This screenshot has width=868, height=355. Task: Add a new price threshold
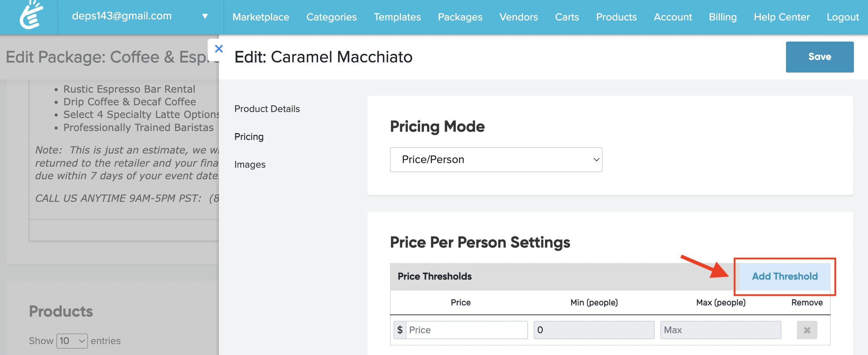point(785,276)
